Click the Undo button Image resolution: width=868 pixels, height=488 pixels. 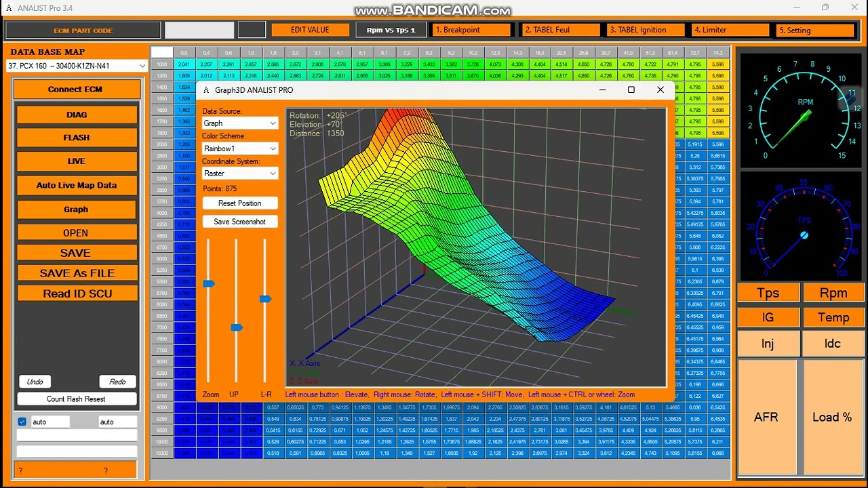(x=35, y=382)
